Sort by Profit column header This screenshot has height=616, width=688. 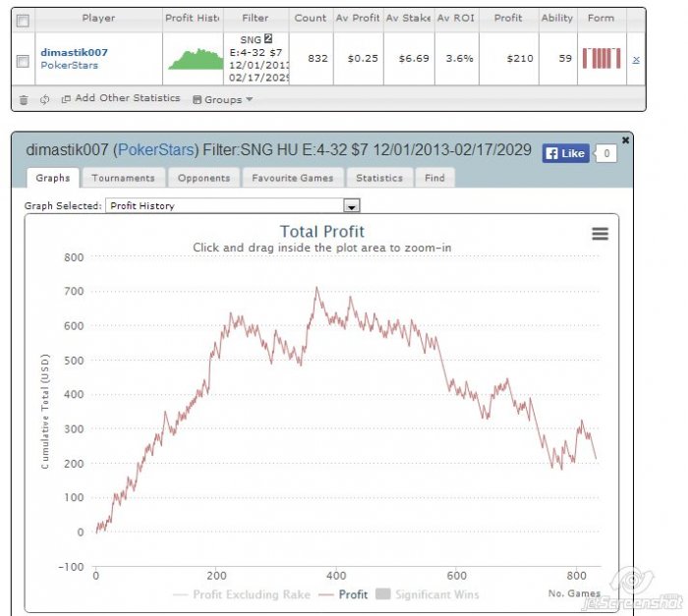pyautogui.click(x=508, y=19)
